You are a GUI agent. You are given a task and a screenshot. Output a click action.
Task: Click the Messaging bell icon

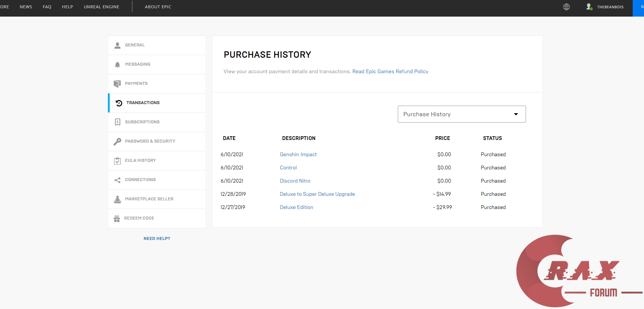pos(118,65)
